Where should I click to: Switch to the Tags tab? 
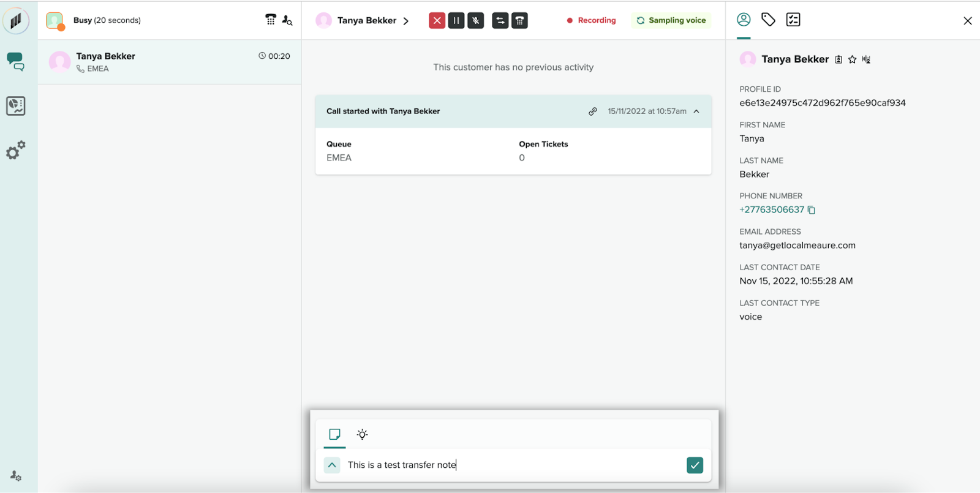point(768,20)
